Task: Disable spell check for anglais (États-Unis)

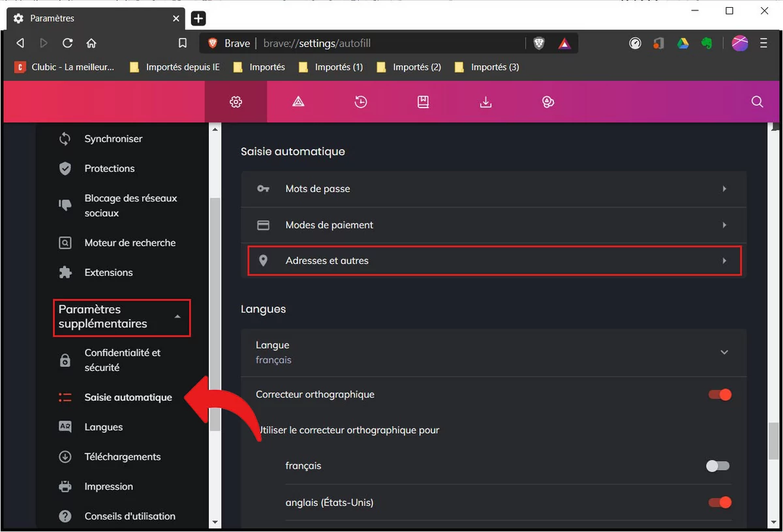Action: pyautogui.click(x=720, y=502)
